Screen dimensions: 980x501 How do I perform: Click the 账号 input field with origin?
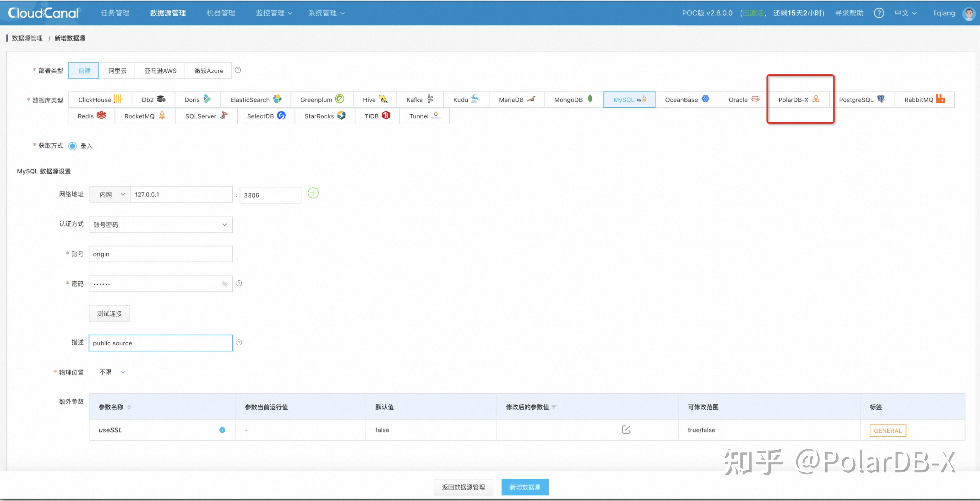[x=160, y=254]
